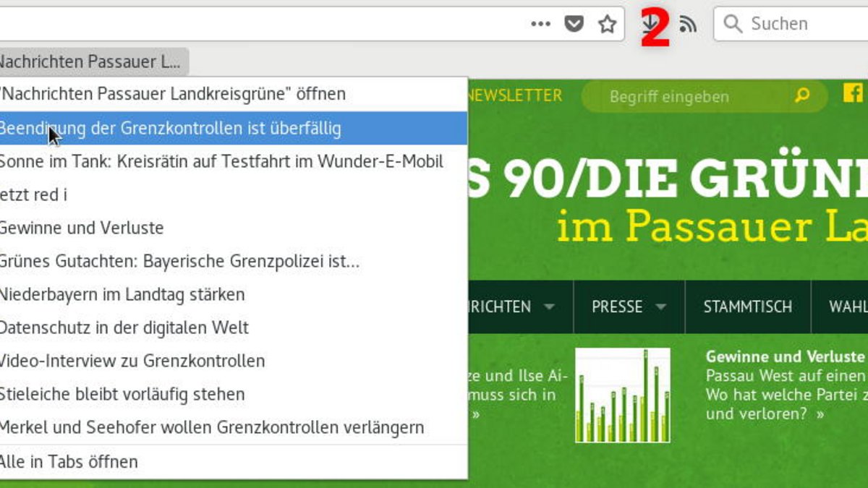Open Niederbayern im Landtag stärken
Screen dimensions: 868x488
coord(233,294)
